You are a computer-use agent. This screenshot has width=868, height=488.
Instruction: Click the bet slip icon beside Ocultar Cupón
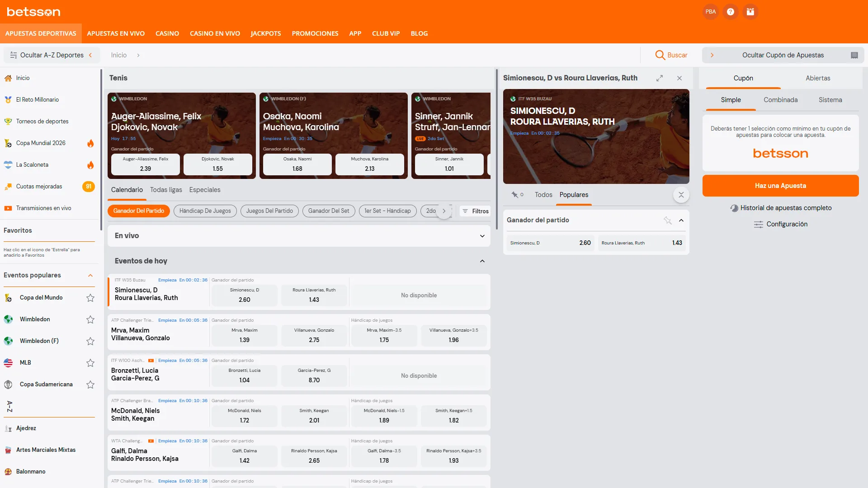(x=854, y=55)
